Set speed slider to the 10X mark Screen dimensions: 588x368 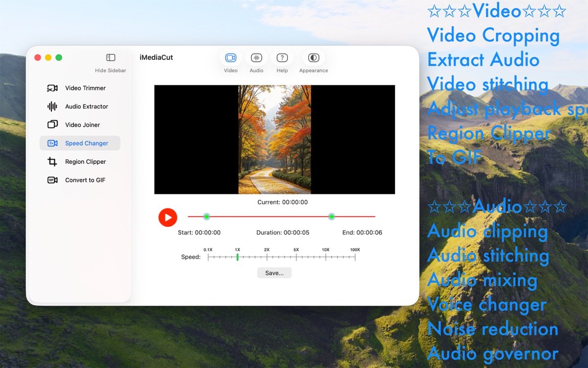click(x=326, y=257)
